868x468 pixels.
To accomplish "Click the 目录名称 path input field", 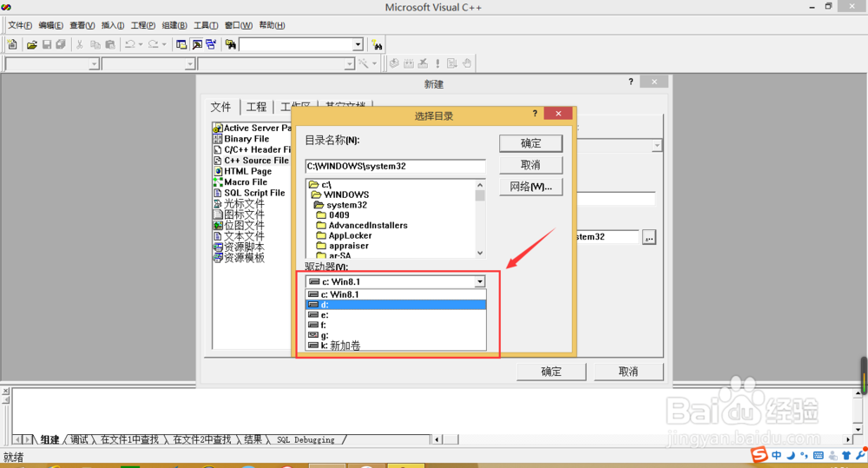I will [395, 166].
